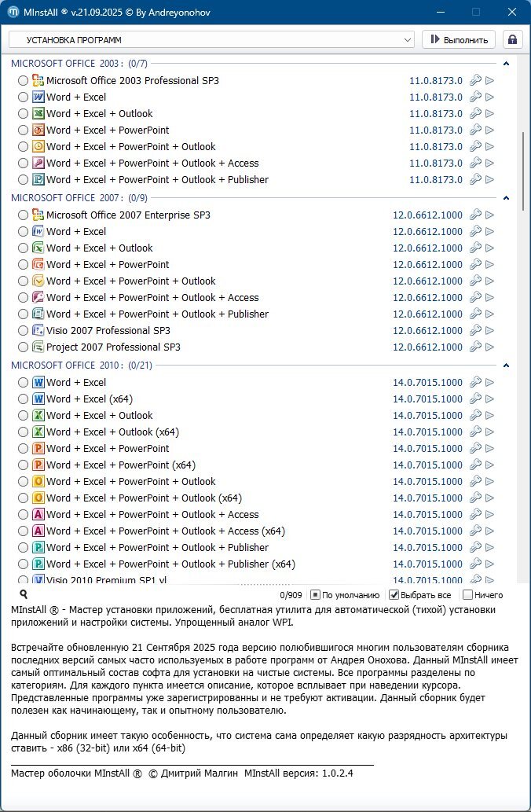The image size is (531, 812).
Task: Enable the 'Ничего' checkbox
Action: [x=468, y=595]
